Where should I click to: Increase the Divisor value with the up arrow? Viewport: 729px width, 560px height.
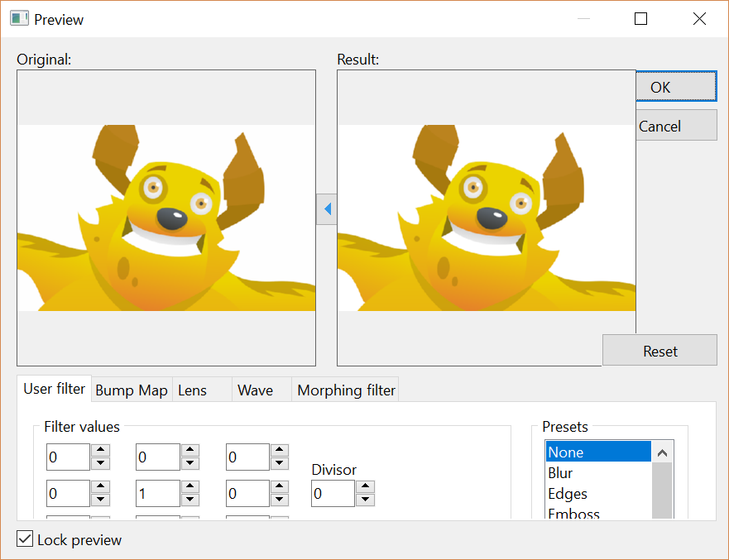tap(366, 486)
